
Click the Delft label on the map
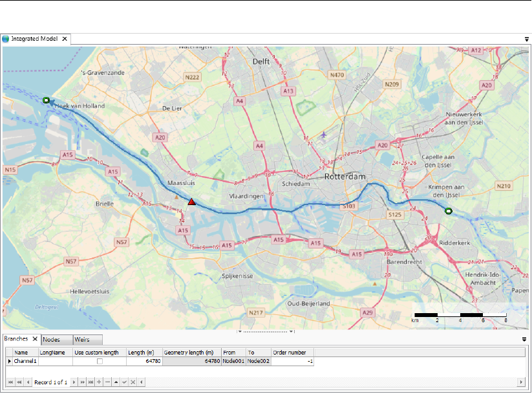point(261,61)
